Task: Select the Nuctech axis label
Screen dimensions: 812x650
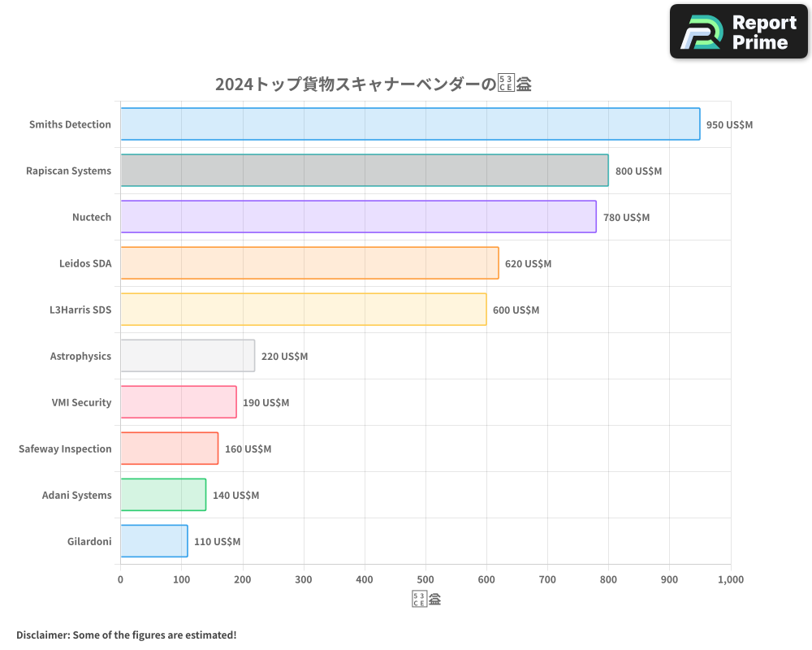Action: [92, 217]
